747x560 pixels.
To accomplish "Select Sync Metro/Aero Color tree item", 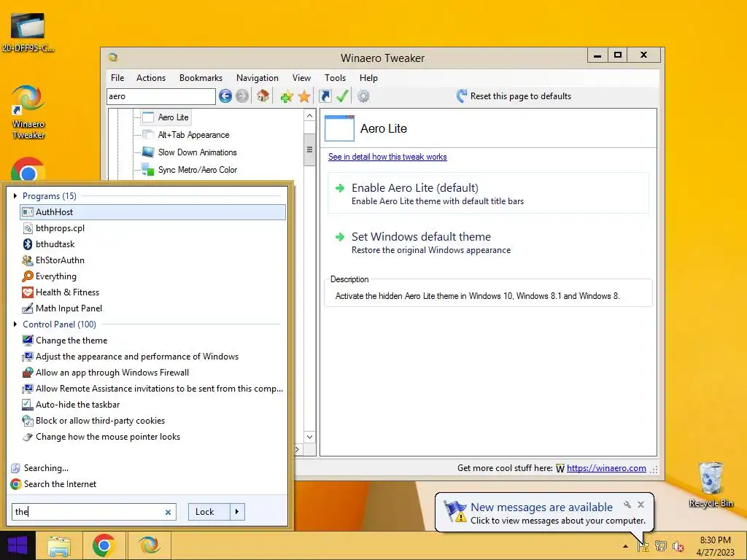I will (190, 170).
